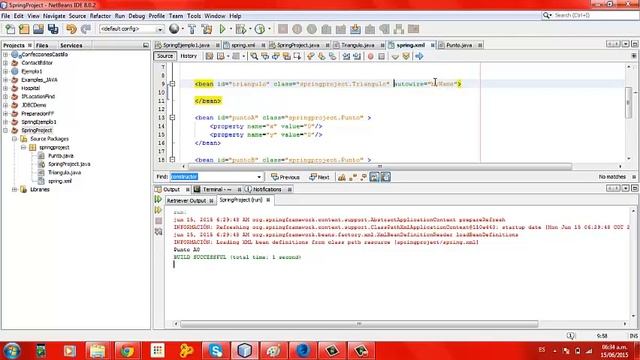Click the yellow Re-run with Different Parameters icon
640x360 pixels.
pyautogui.click(x=158, y=210)
